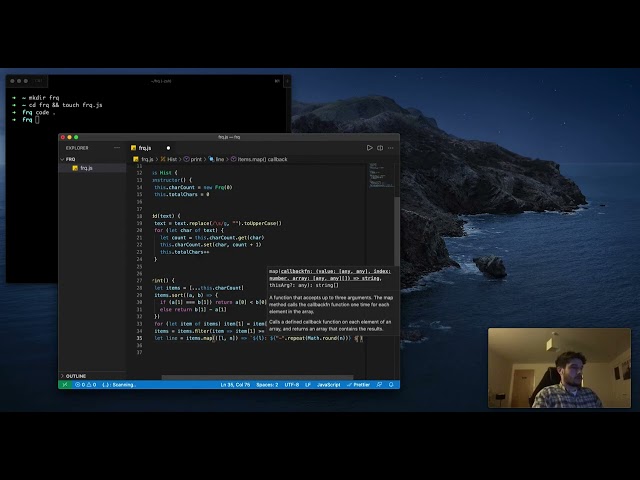640x480 pixels.
Task: Click the Ln 35, Col 76 position indicator
Action: [234, 384]
